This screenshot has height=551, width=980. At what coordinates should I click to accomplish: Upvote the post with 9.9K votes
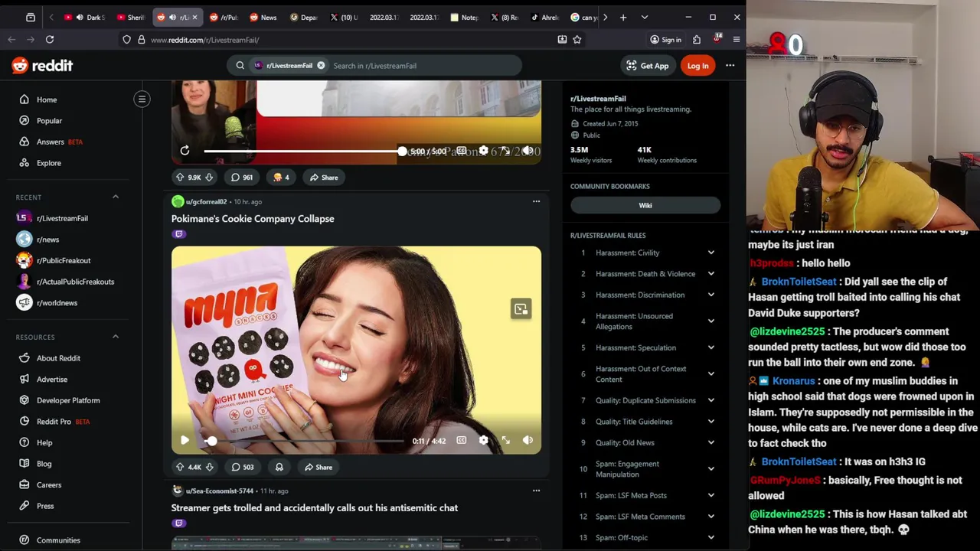click(180, 178)
